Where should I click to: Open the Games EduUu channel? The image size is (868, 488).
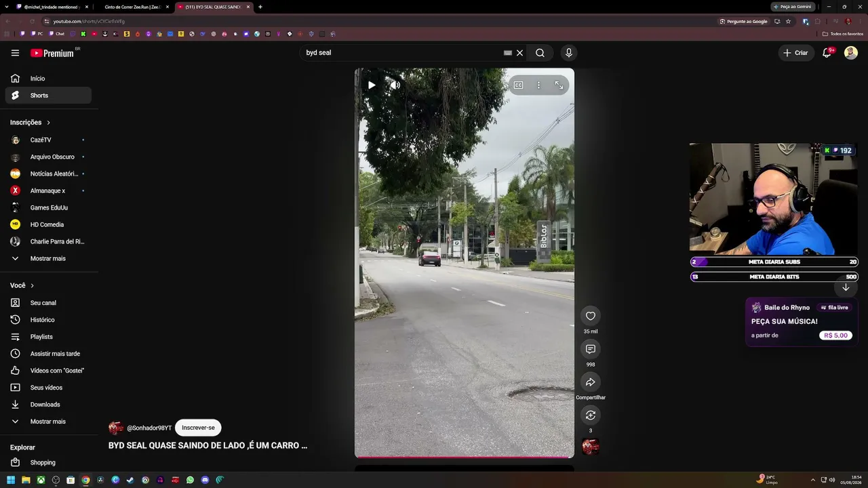click(48, 208)
